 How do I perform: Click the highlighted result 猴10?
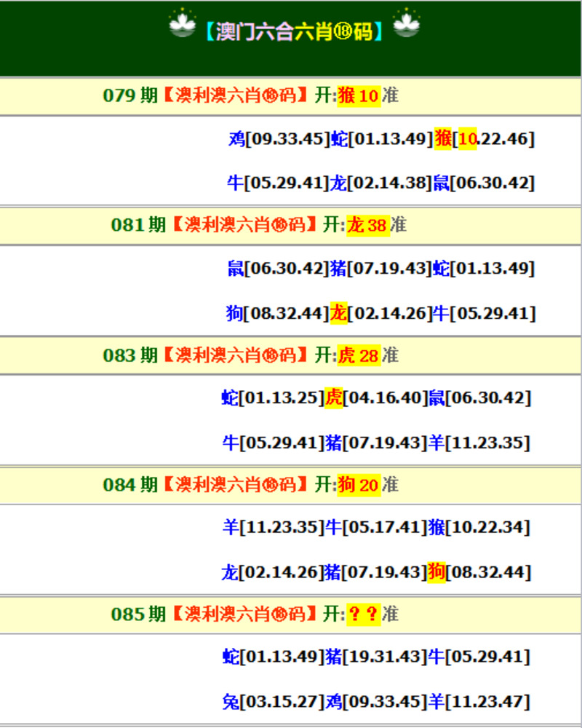coord(359,95)
